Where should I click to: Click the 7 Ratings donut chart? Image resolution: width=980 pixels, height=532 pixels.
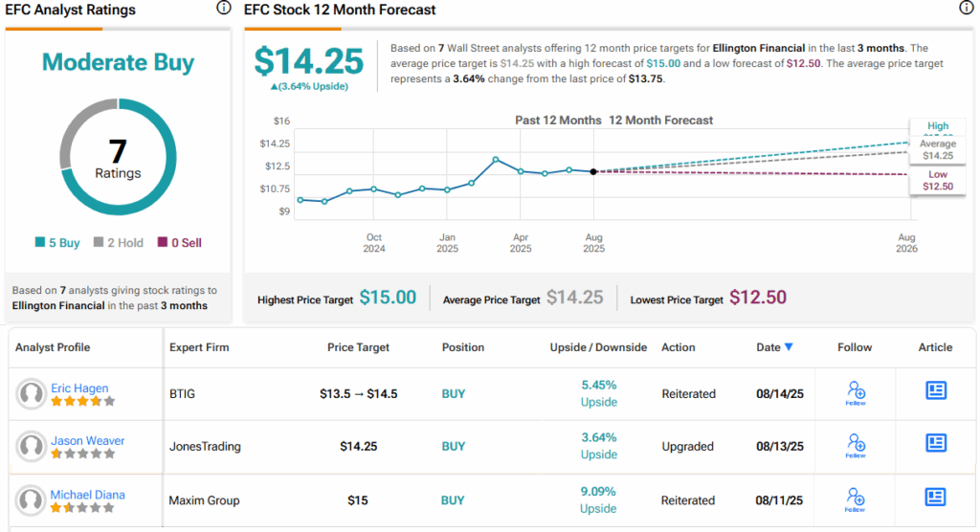[118, 156]
